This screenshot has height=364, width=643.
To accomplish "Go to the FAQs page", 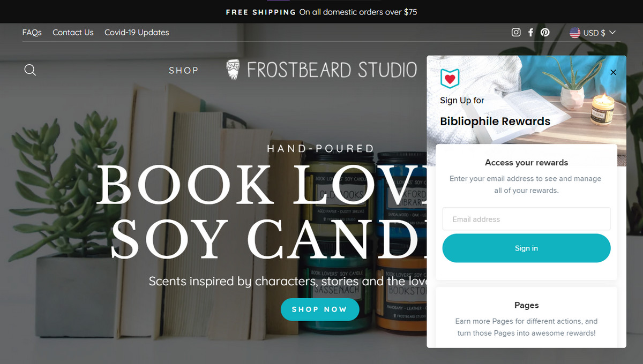I will coord(32,33).
